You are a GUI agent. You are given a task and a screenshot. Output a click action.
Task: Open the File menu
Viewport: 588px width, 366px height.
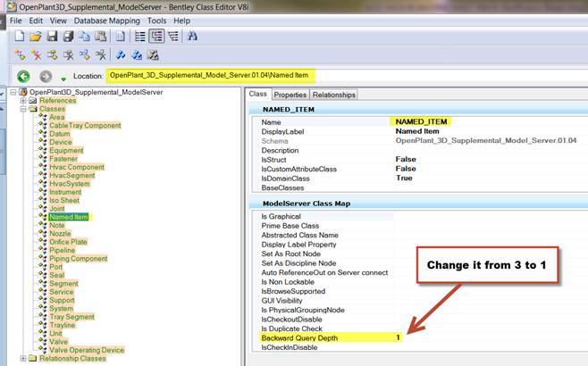click(x=16, y=21)
